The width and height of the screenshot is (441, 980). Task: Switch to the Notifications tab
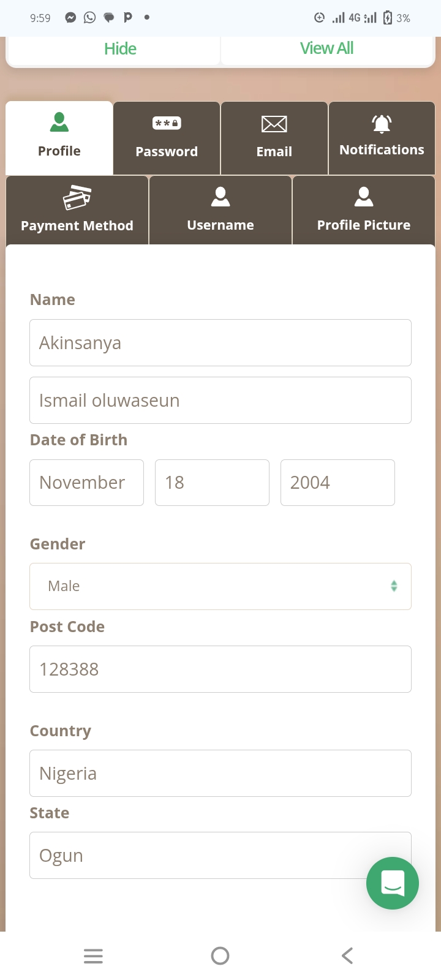382,149
